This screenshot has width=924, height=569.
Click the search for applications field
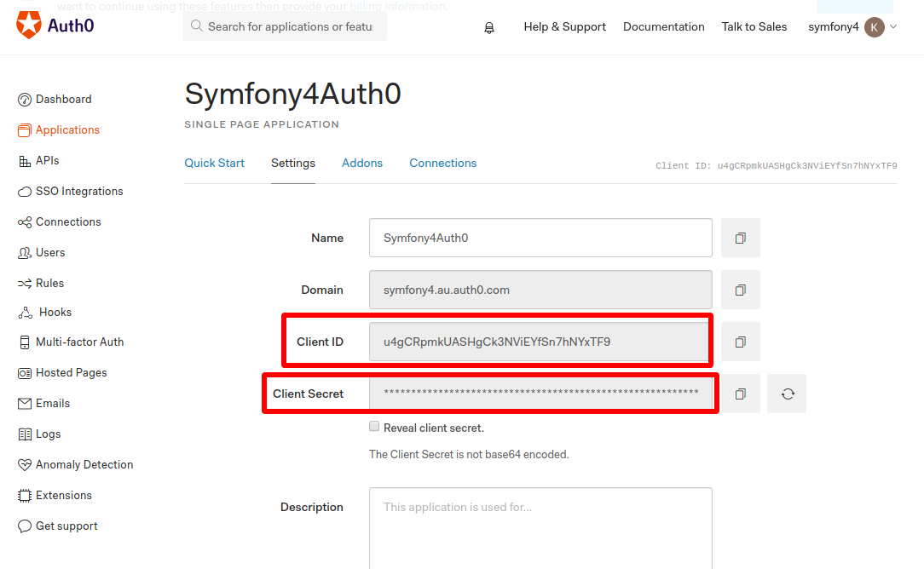pyautogui.click(x=286, y=26)
